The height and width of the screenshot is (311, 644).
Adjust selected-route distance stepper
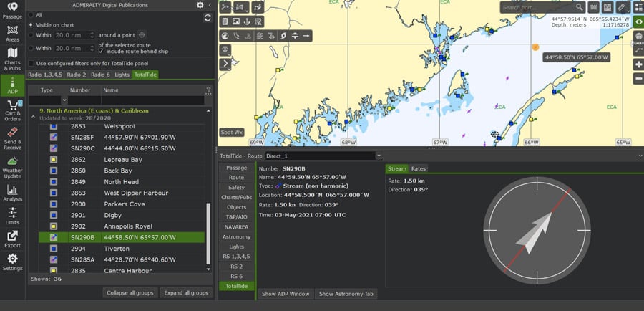pos(92,48)
